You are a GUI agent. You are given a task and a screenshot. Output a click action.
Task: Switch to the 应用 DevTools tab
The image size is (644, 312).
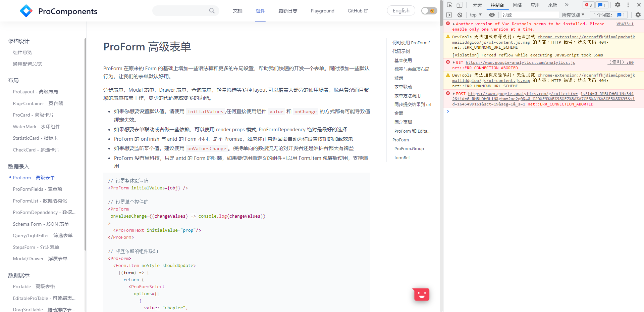point(535,5)
